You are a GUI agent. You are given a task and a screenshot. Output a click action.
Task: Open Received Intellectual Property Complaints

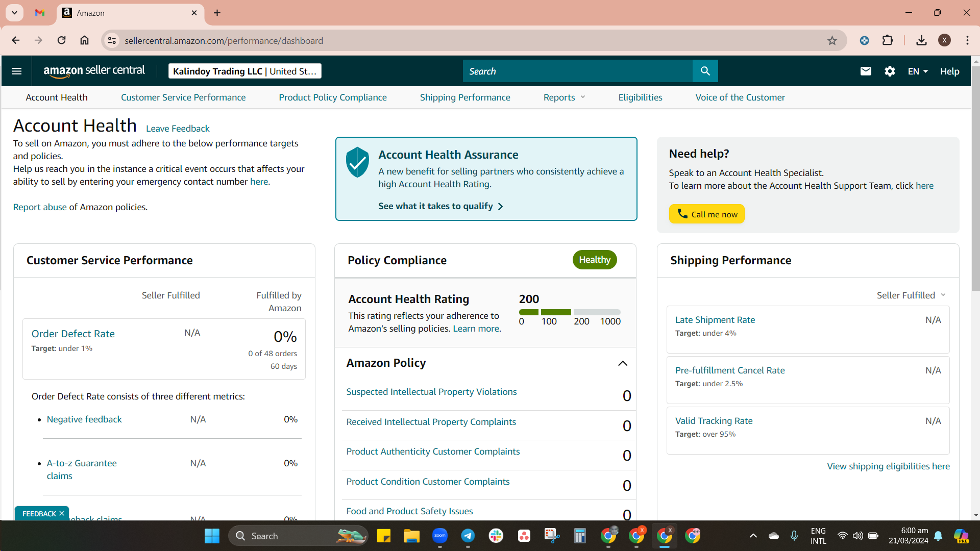pos(431,422)
